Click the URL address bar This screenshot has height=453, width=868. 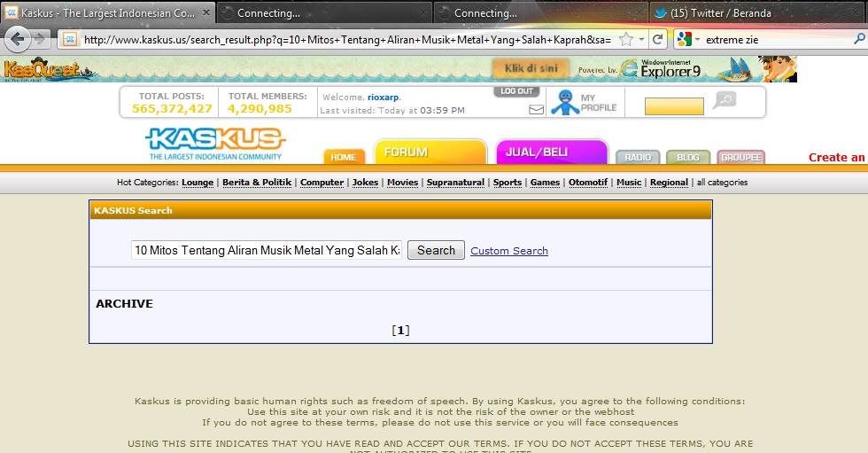pos(347,39)
